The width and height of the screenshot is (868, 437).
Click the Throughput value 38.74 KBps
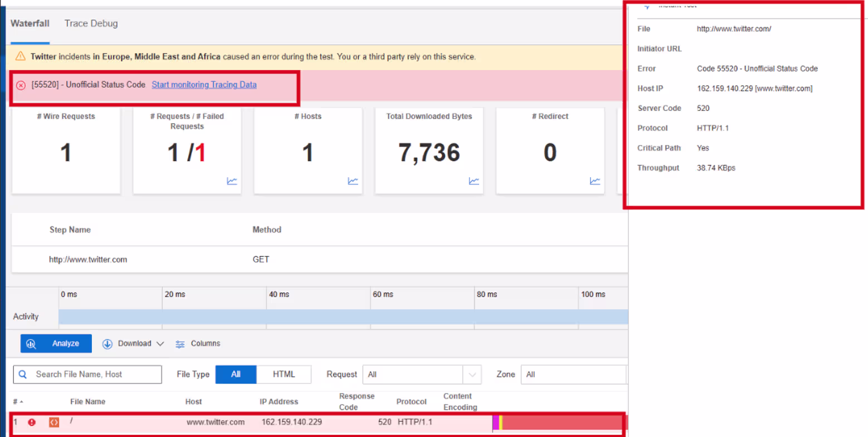point(716,168)
